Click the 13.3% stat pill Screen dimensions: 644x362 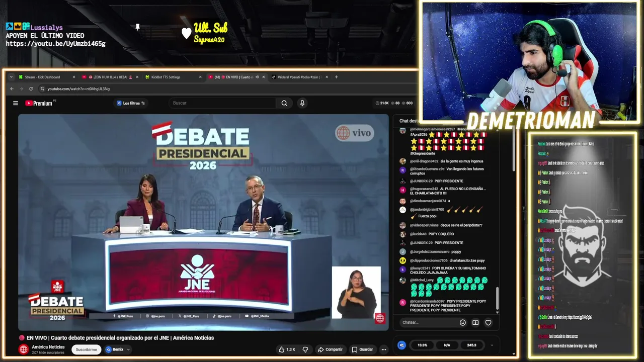[x=423, y=345]
